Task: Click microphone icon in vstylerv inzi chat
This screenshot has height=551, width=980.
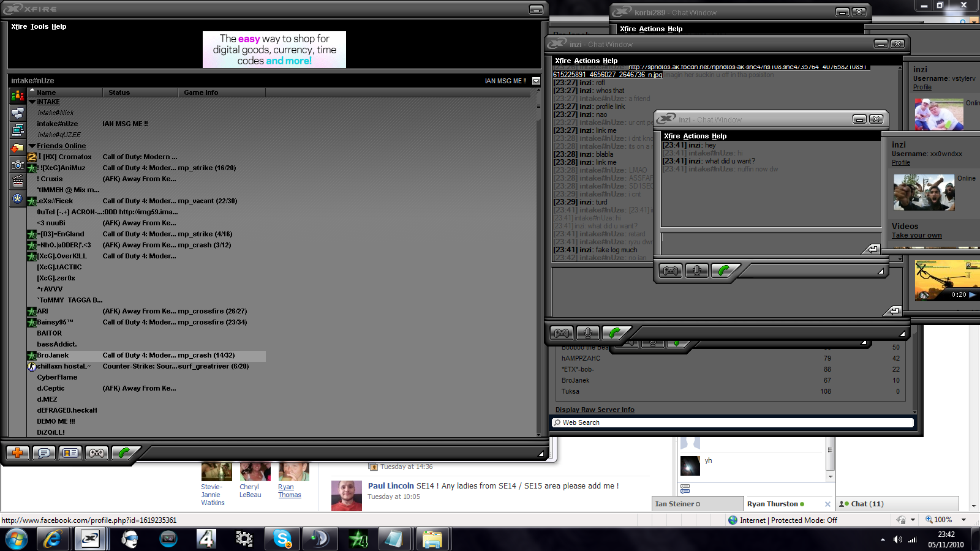Action: point(588,333)
